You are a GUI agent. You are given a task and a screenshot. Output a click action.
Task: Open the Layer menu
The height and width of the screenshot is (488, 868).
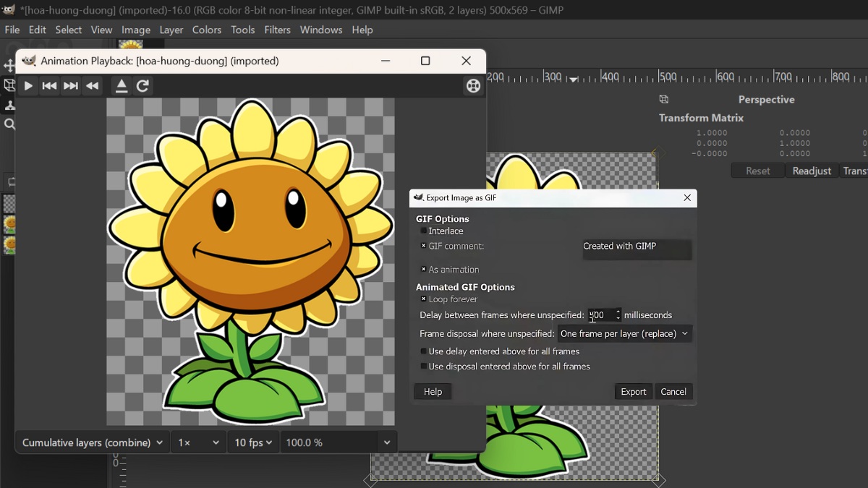[x=171, y=30]
